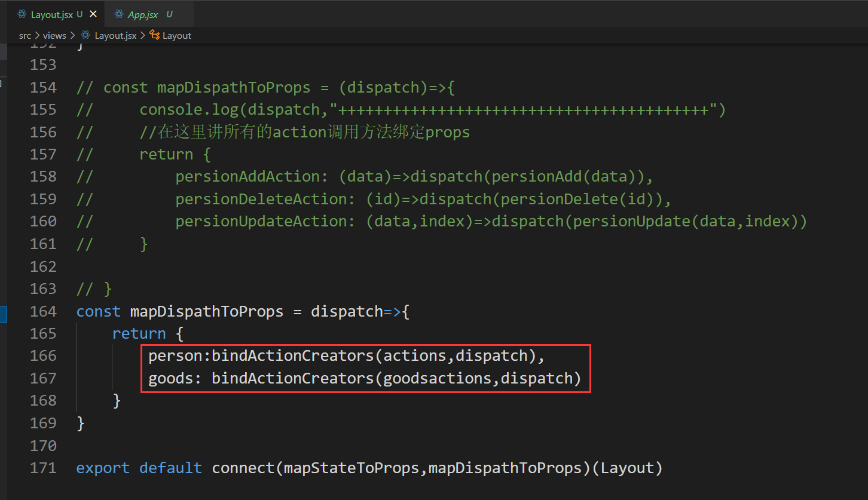Viewport: 868px width, 500px height.
Task: Click the React icon on the App.jsx tab
Action: pos(118,13)
